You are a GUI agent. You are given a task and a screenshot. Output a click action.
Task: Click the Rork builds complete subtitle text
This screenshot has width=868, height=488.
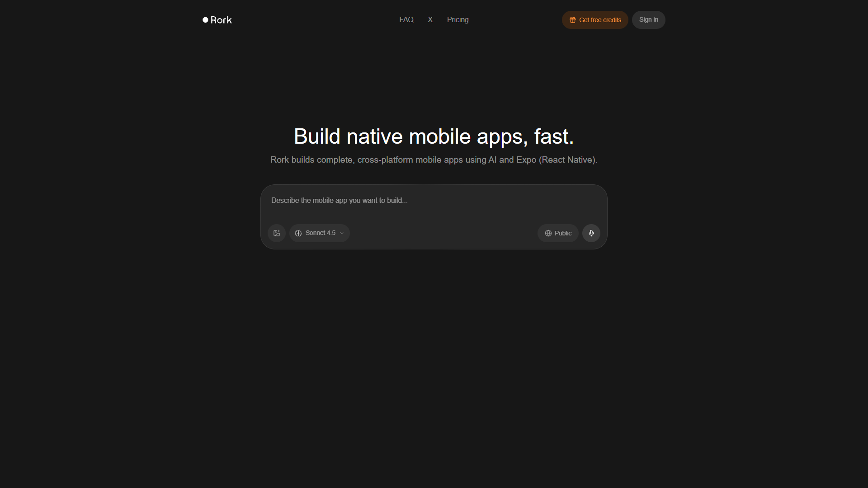coord(434,160)
